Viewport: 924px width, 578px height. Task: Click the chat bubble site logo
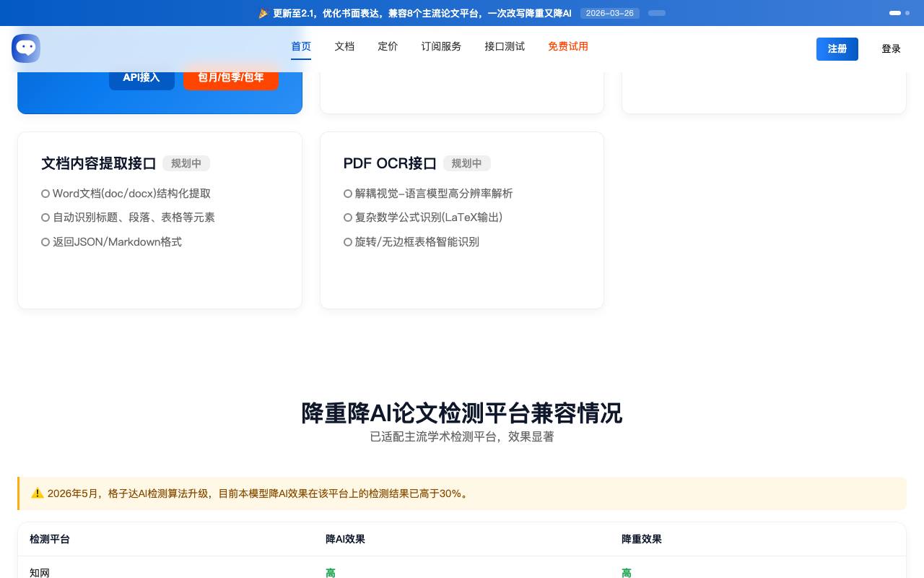tap(26, 48)
